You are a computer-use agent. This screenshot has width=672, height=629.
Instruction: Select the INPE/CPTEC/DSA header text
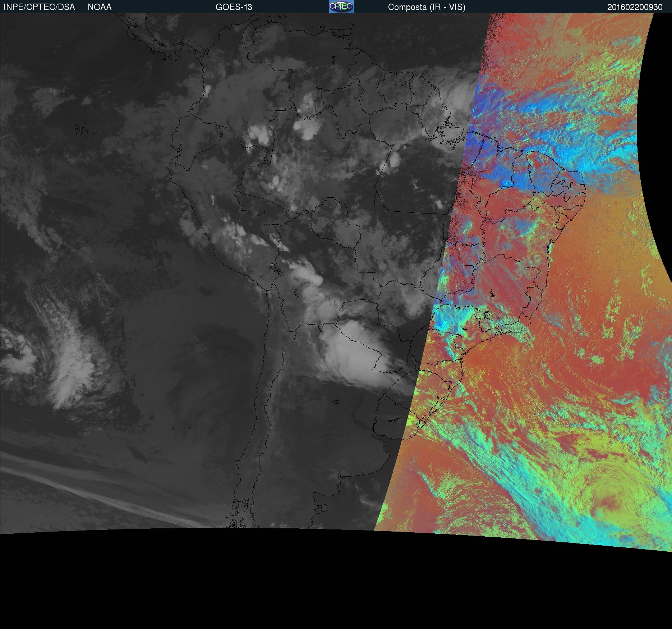39,7
